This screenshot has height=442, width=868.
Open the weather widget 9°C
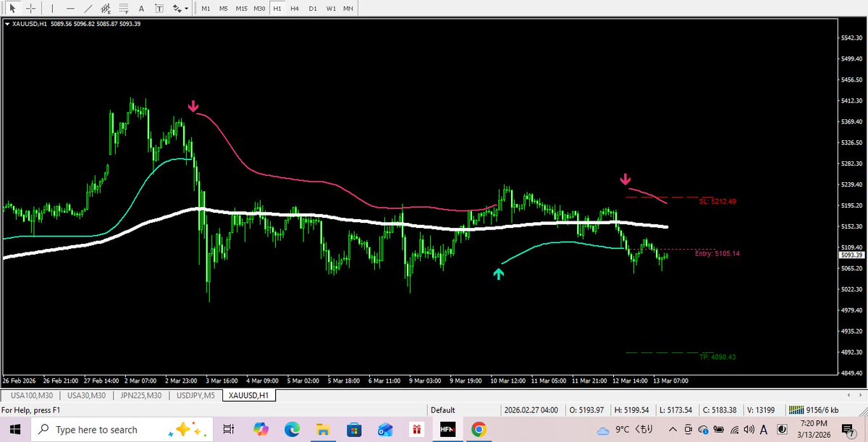[625, 430]
